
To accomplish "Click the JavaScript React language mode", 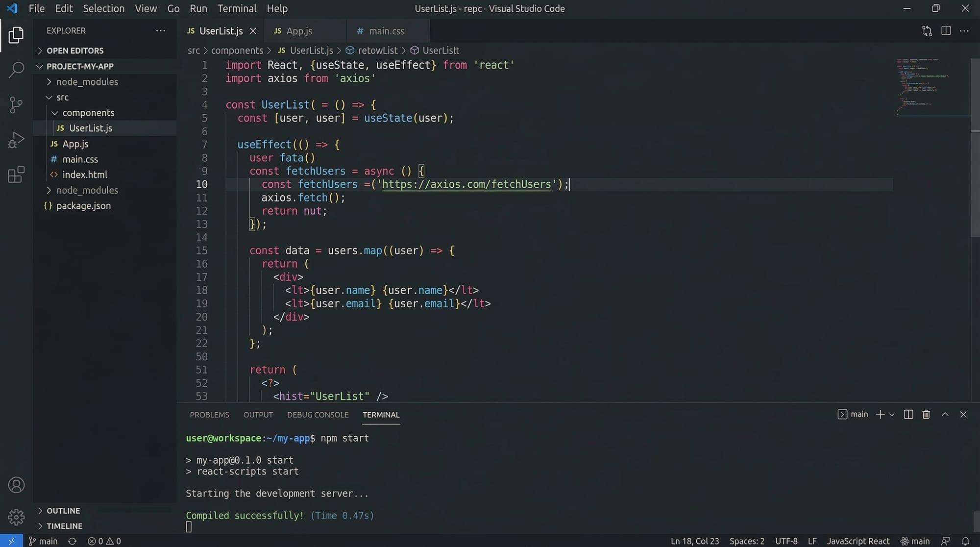I will (858, 541).
